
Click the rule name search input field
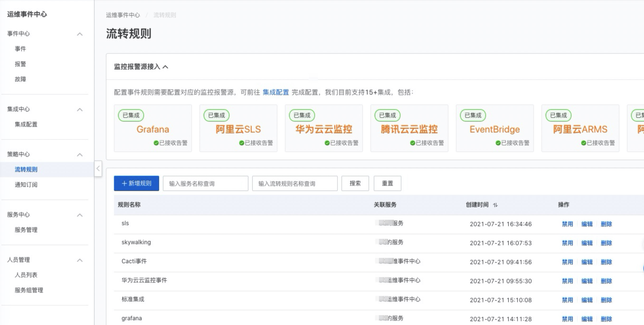click(294, 183)
